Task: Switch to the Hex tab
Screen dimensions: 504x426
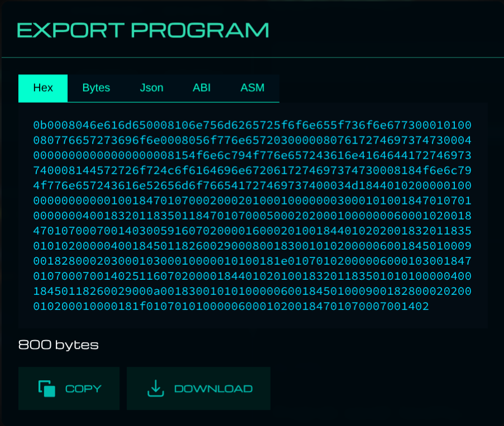Action: pos(43,88)
